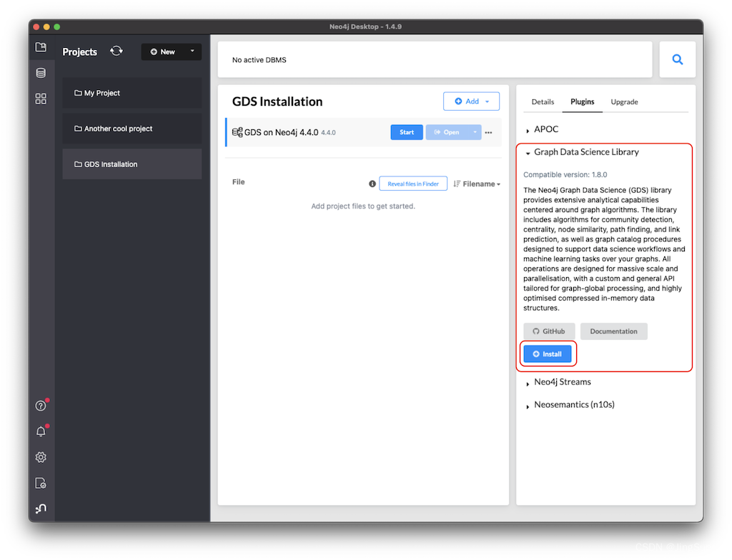
Task: Switch to the Details tab
Action: coord(543,101)
